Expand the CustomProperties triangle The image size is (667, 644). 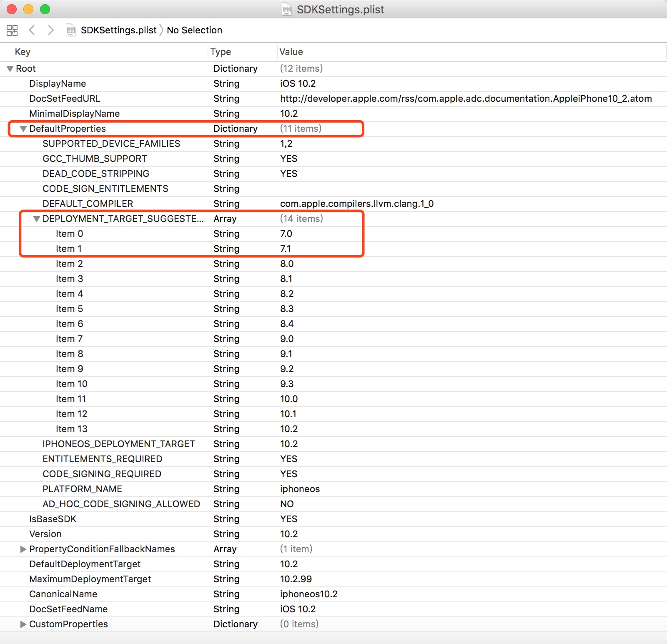pos(23,624)
